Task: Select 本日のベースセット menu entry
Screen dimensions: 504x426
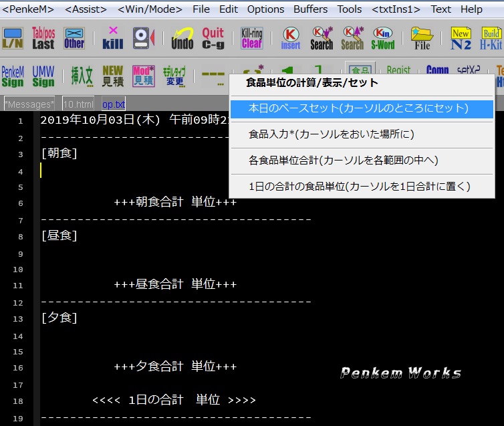Action: click(x=362, y=108)
